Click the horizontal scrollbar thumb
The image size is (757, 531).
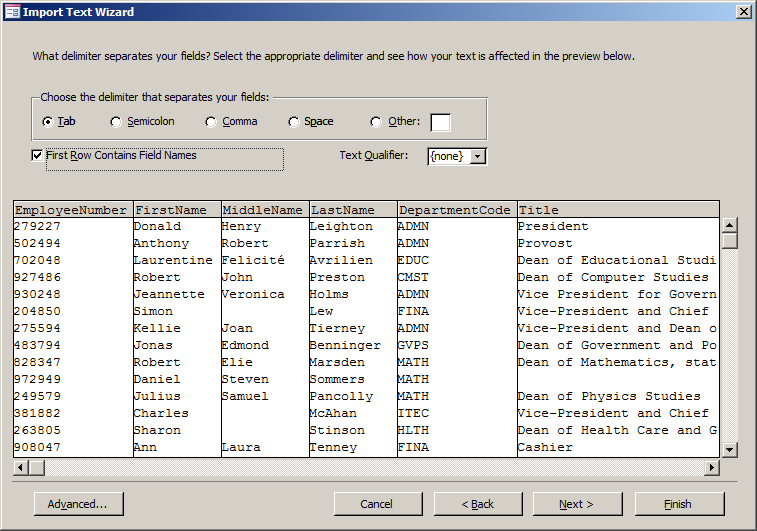[x=37, y=467]
